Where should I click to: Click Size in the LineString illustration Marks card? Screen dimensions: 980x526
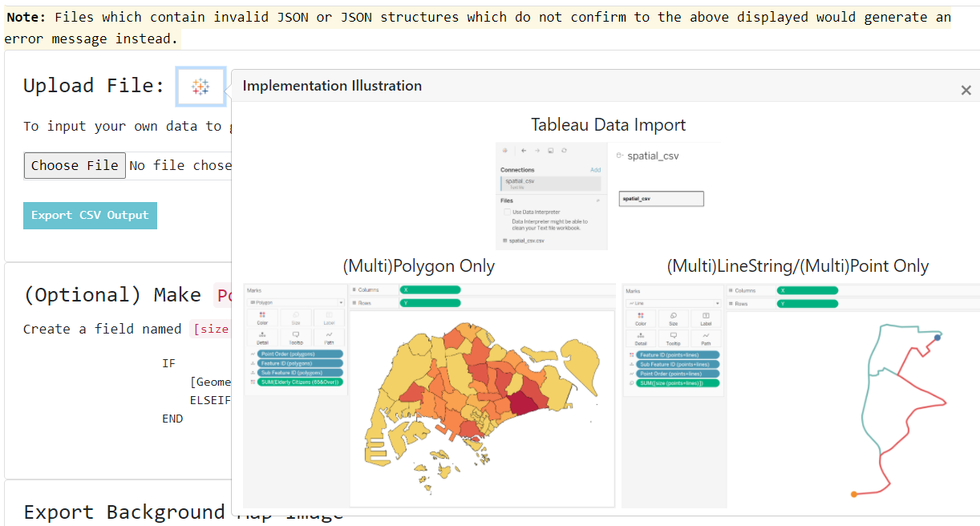click(x=674, y=319)
